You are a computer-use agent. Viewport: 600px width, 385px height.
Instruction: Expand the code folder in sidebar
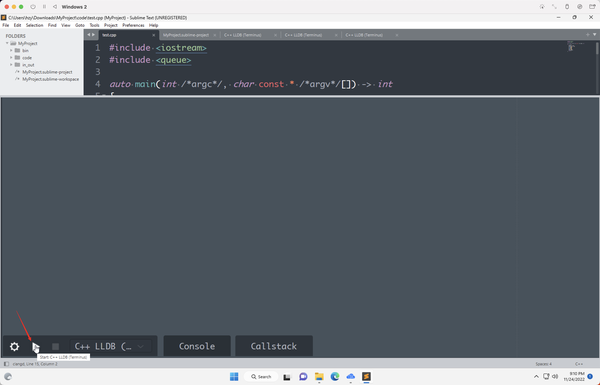pos(11,57)
